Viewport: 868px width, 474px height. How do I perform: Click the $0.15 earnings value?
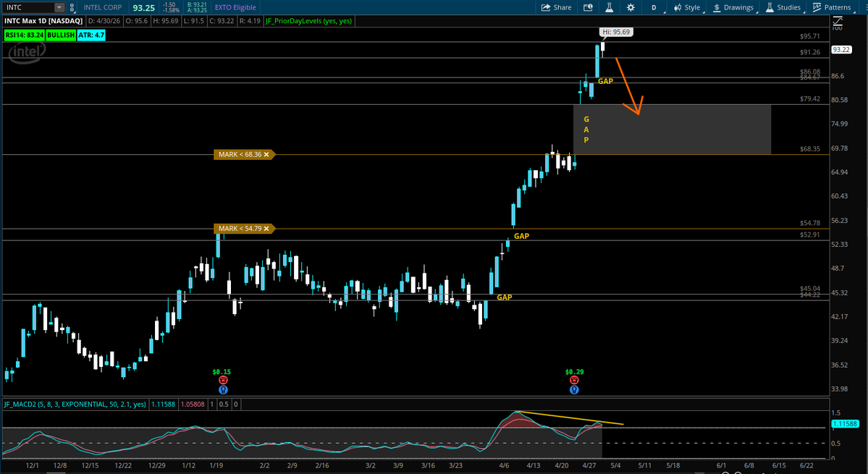click(x=222, y=372)
